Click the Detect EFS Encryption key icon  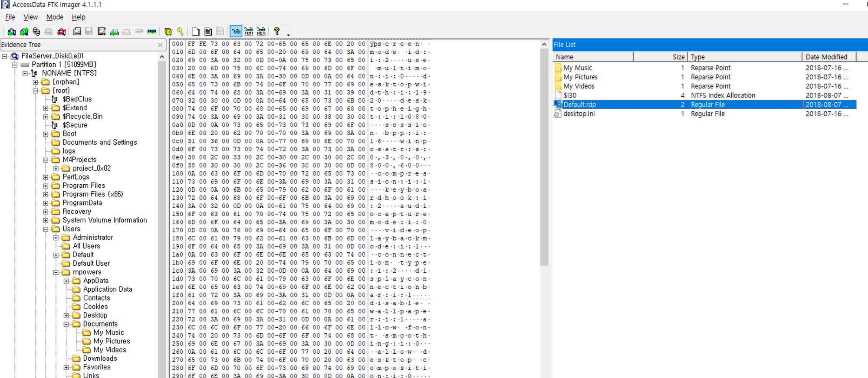point(180,32)
